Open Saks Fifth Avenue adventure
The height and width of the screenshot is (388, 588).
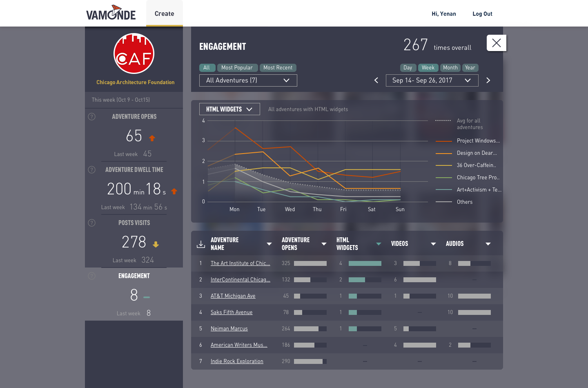tap(232, 312)
